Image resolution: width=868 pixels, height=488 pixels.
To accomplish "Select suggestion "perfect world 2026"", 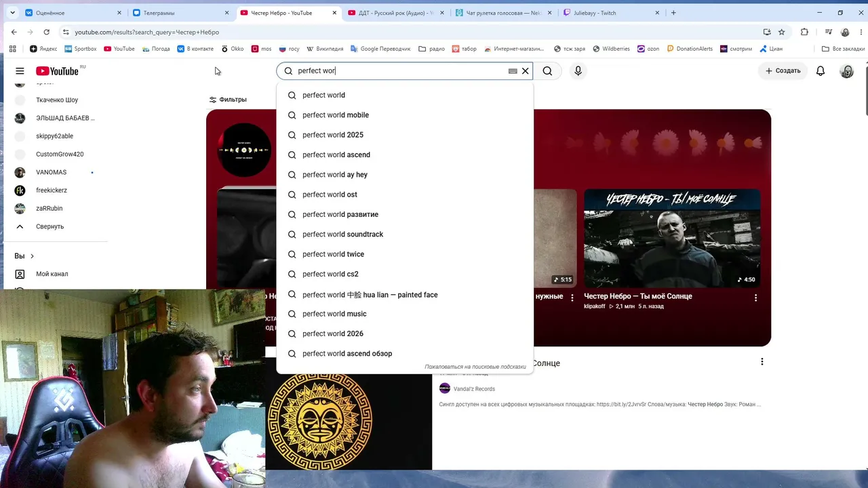I will point(405,334).
